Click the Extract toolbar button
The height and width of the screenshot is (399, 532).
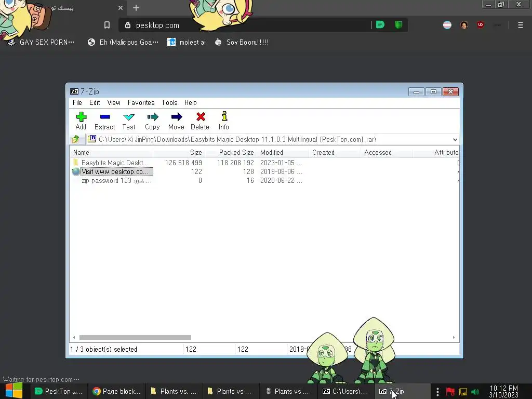click(x=105, y=121)
